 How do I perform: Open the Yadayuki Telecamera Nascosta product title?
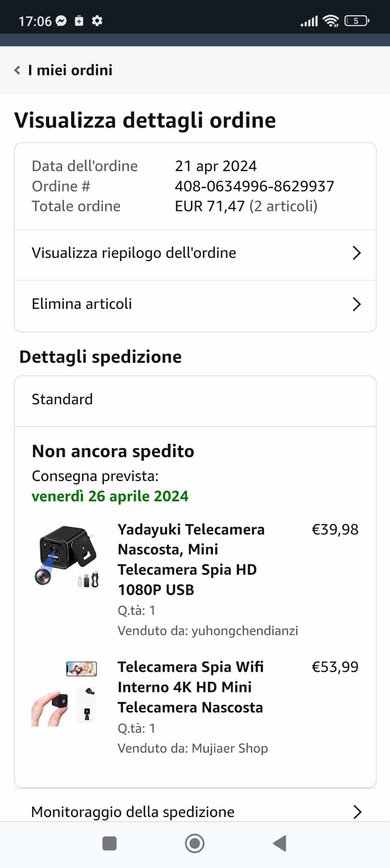pyautogui.click(x=191, y=559)
